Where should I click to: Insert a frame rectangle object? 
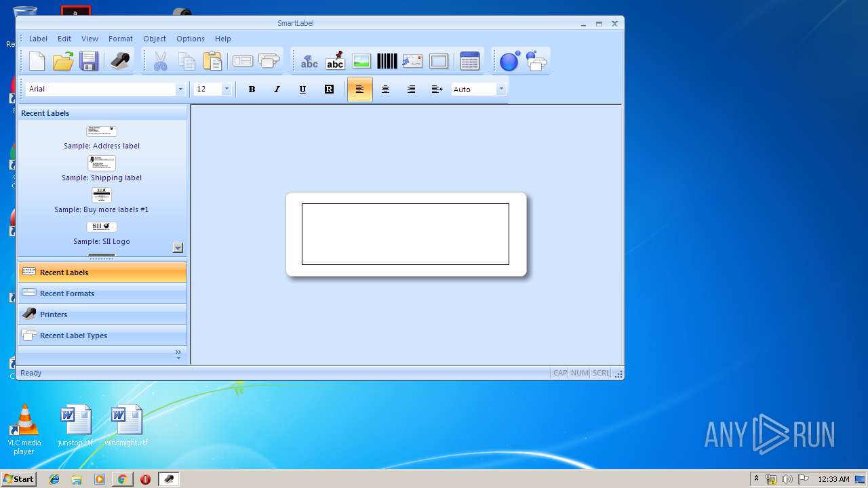pyautogui.click(x=439, y=62)
